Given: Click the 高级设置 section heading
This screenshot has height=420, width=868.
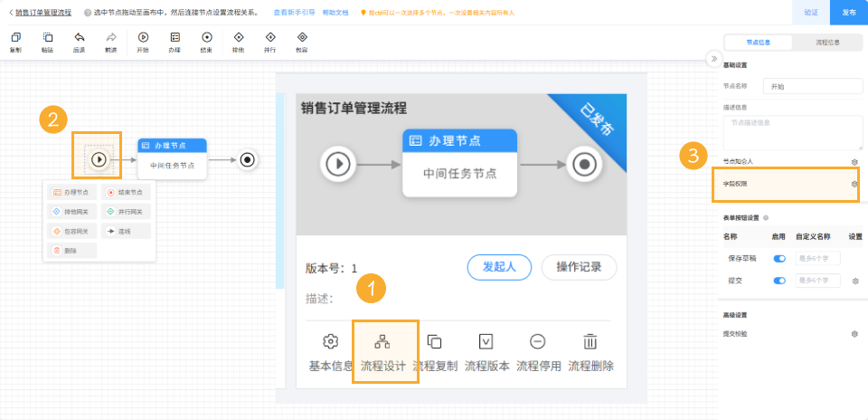Looking at the screenshot, I should pyautogui.click(x=735, y=315).
